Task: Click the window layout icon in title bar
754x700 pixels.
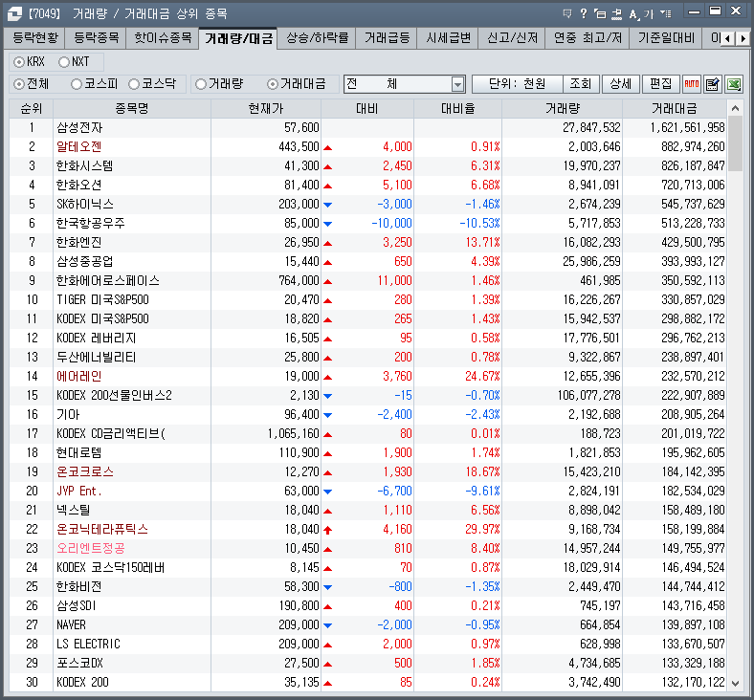Action: click(600, 13)
